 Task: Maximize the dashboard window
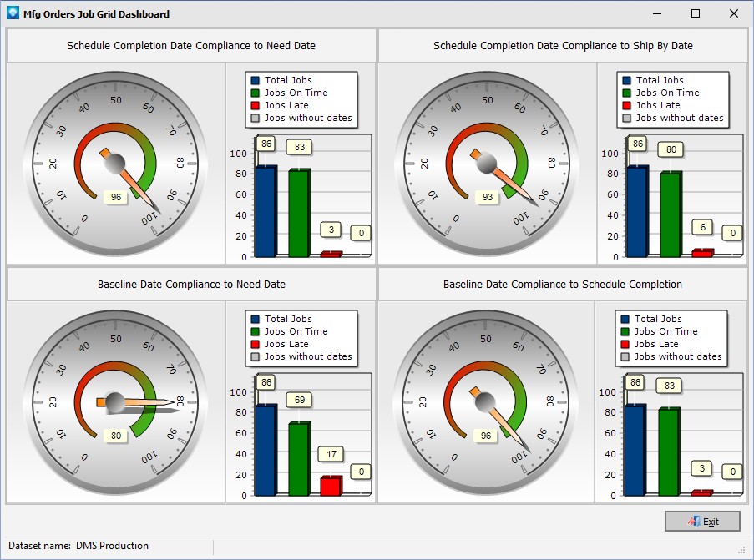click(x=696, y=13)
